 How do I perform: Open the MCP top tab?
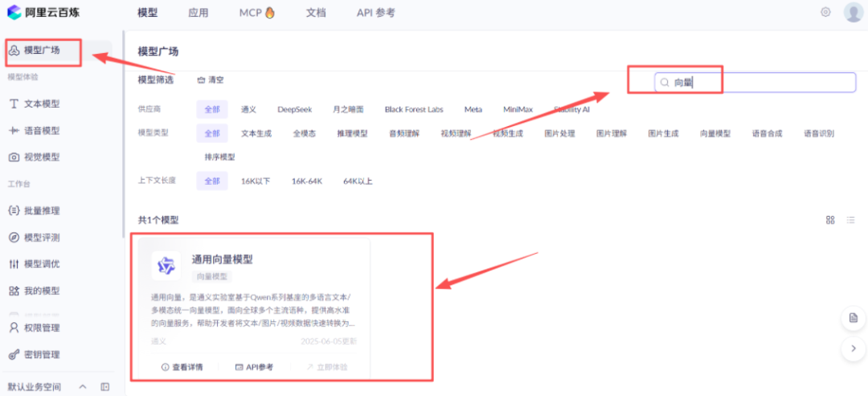(x=257, y=13)
